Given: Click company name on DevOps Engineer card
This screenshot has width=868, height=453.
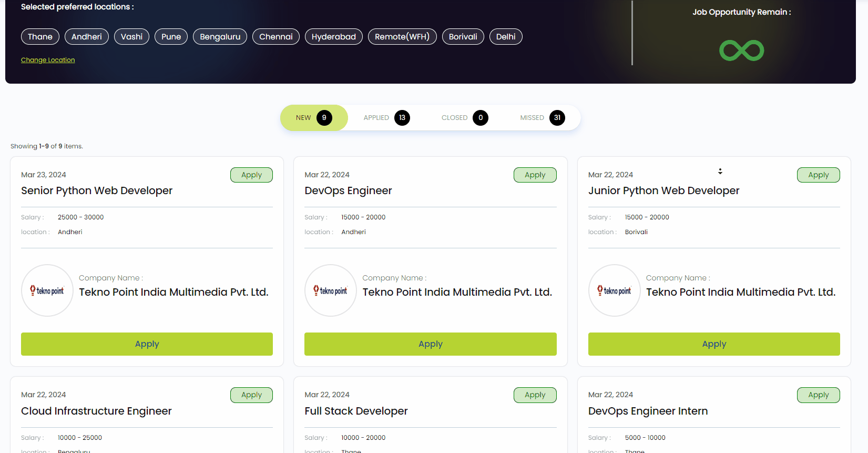Looking at the screenshot, I should point(457,292).
